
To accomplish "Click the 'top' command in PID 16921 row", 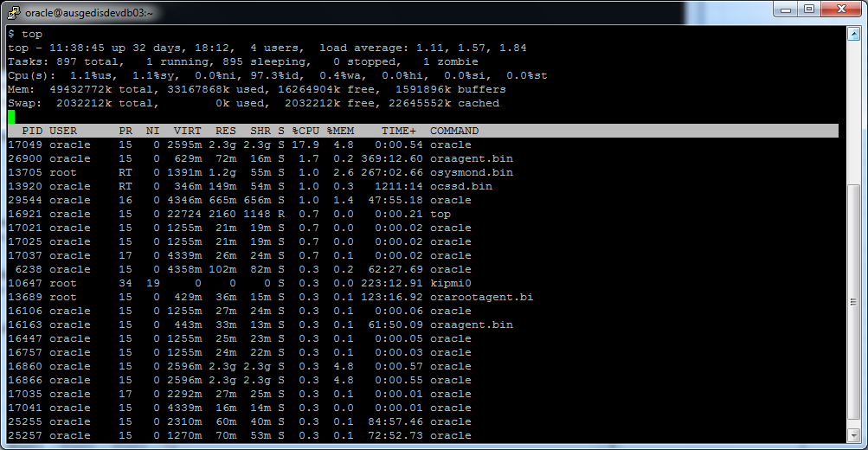I will click(440, 215).
